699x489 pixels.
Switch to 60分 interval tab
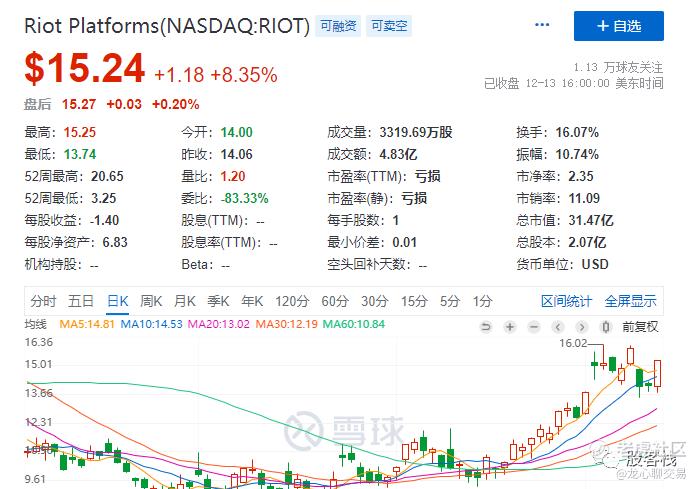(335, 301)
